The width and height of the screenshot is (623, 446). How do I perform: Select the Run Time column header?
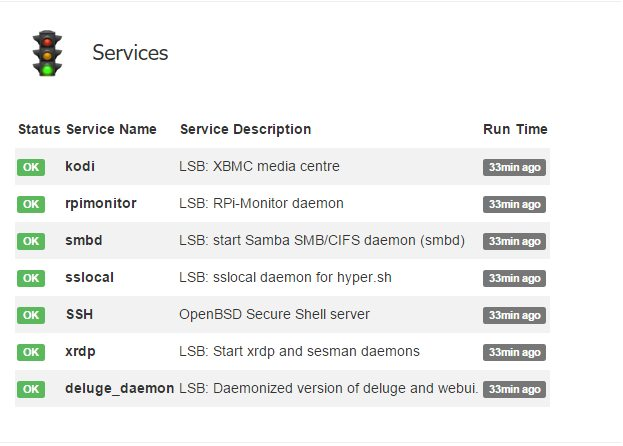[515, 129]
